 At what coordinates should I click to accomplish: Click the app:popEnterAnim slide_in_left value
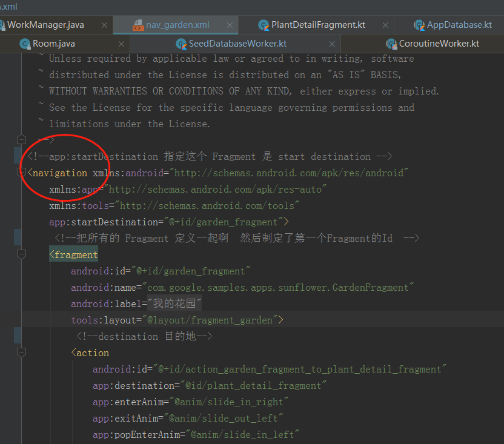tap(242, 435)
